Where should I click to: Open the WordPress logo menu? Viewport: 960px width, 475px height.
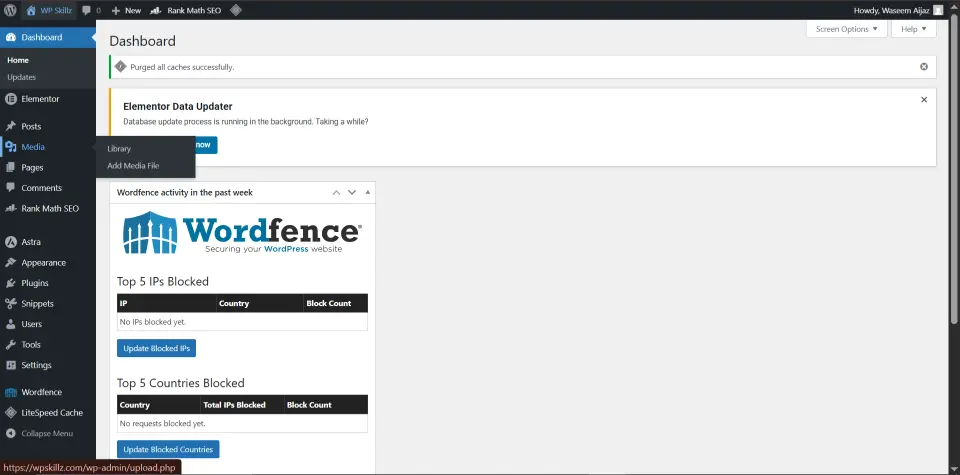click(x=10, y=10)
